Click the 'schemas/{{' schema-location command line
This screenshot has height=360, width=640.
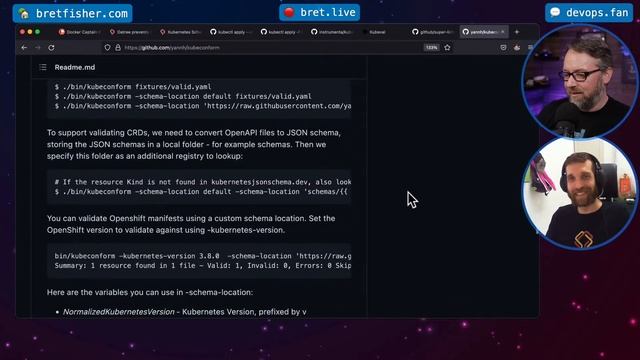(x=201, y=192)
